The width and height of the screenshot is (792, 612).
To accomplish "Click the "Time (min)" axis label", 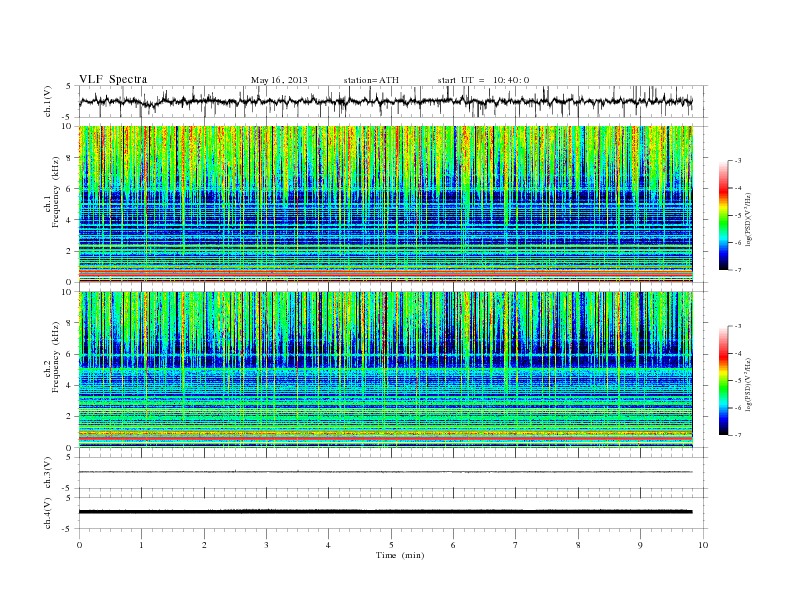I will pyautogui.click(x=400, y=555).
